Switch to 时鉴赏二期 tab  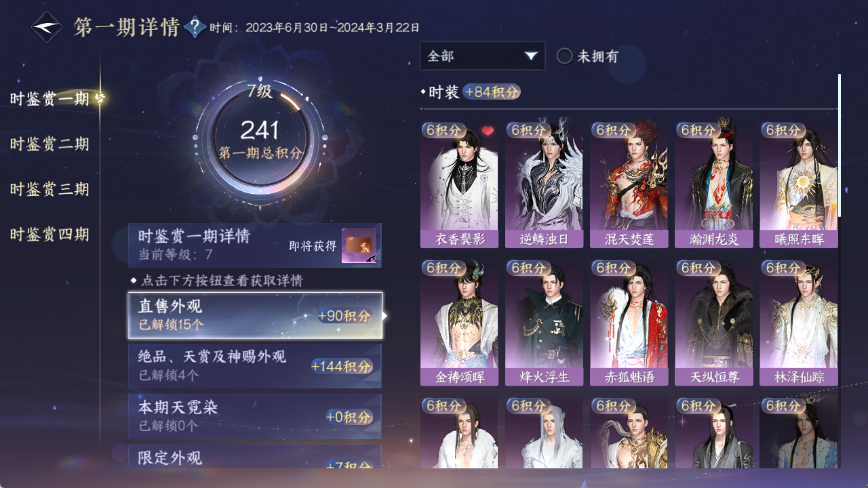pyautogui.click(x=50, y=144)
